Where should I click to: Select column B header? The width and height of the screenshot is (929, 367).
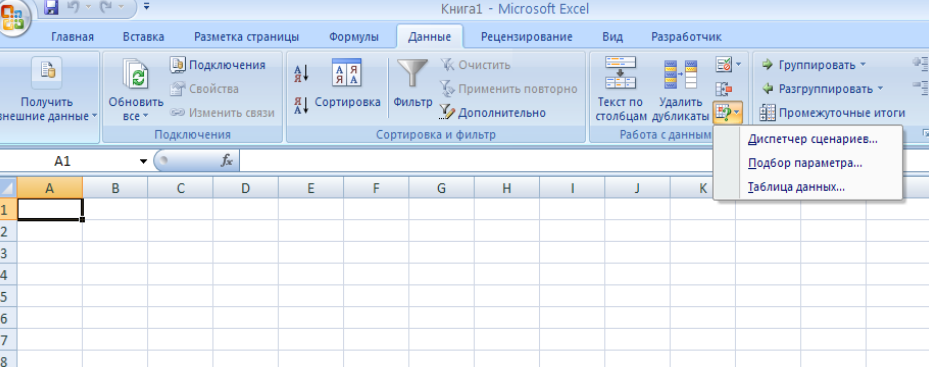pyautogui.click(x=115, y=189)
